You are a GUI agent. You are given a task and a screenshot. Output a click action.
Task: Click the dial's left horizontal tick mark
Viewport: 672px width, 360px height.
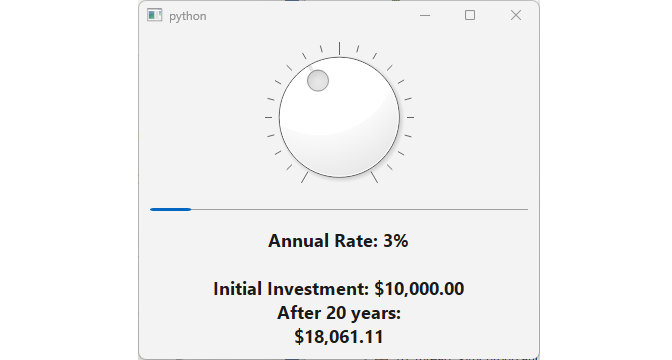coord(268,117)
